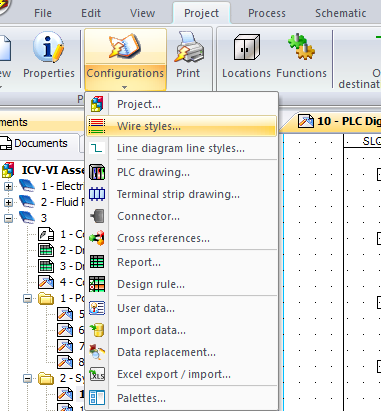The image size is (381, 411).
Task: Click the green Report table icon
Action: pos(97,262)
